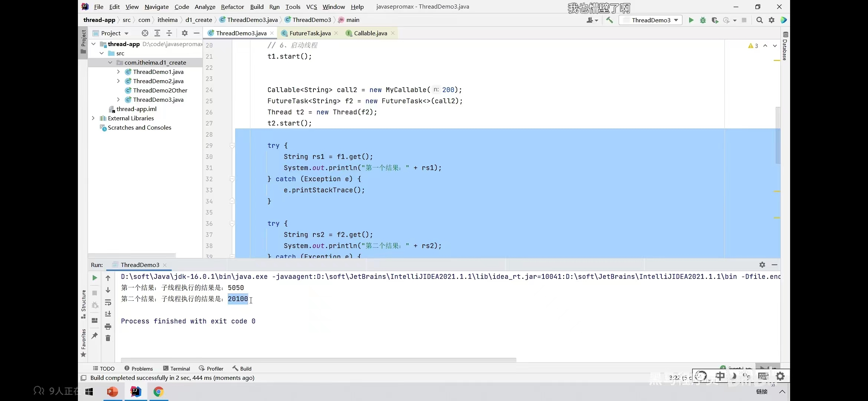Run ThreadDemo3 with the green run arrow
868x401 pixels.
pos(691,20)
